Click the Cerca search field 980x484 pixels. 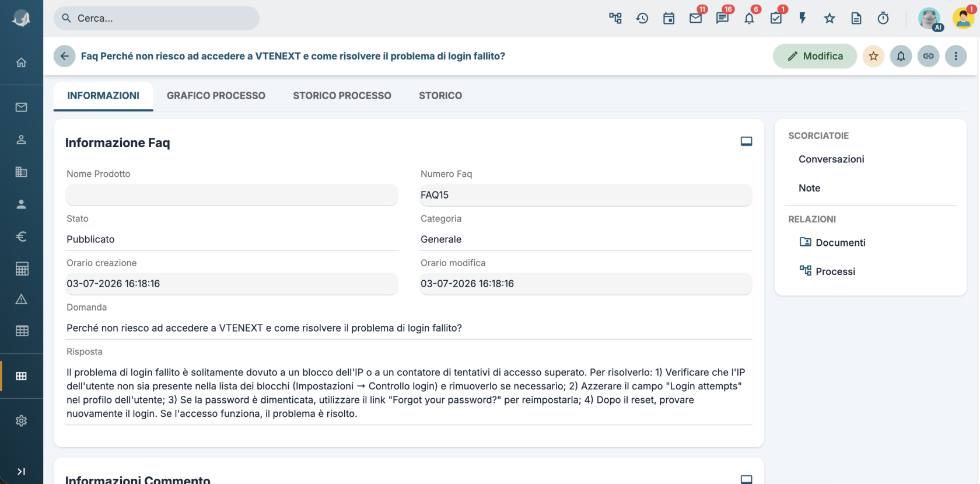(156, 18)
